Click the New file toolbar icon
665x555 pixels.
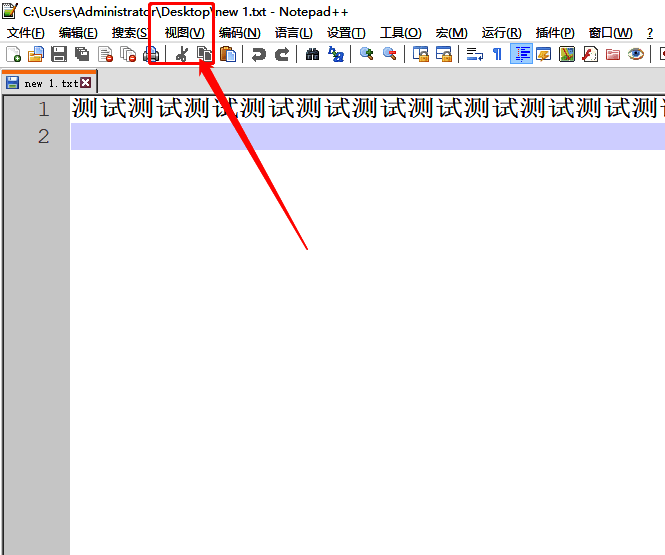(14, 54)
